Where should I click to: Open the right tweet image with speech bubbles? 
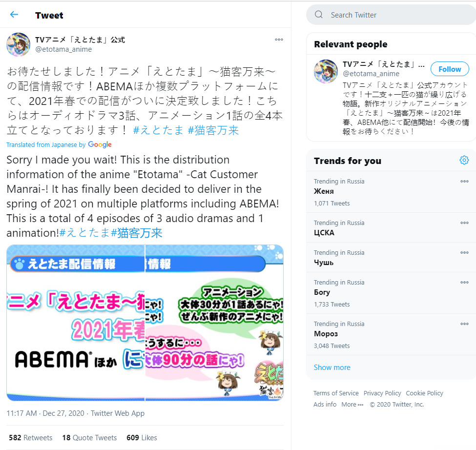[214, 323]
